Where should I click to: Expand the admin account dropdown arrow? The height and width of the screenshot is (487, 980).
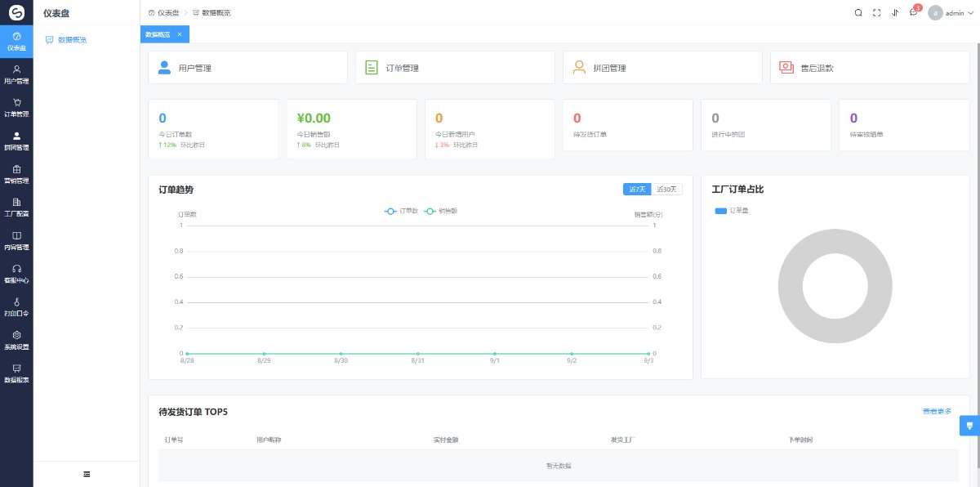coord(970,13)
